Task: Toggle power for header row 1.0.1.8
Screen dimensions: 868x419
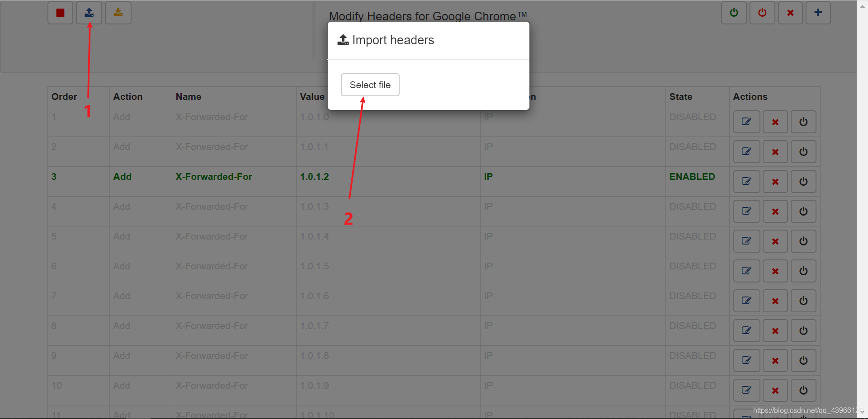Action: point(803,361)
